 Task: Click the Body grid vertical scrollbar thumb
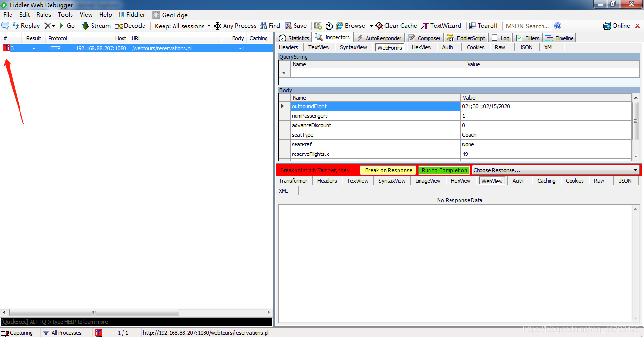tap(635, 121)
